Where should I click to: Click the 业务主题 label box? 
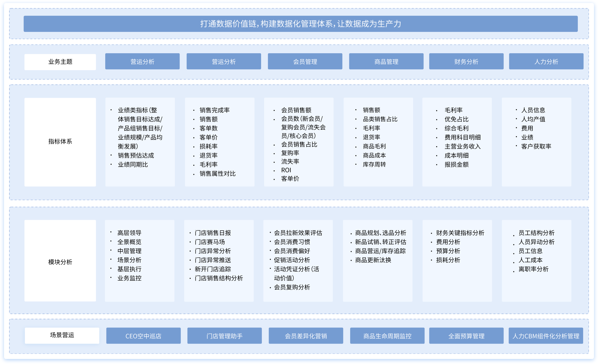60,62
